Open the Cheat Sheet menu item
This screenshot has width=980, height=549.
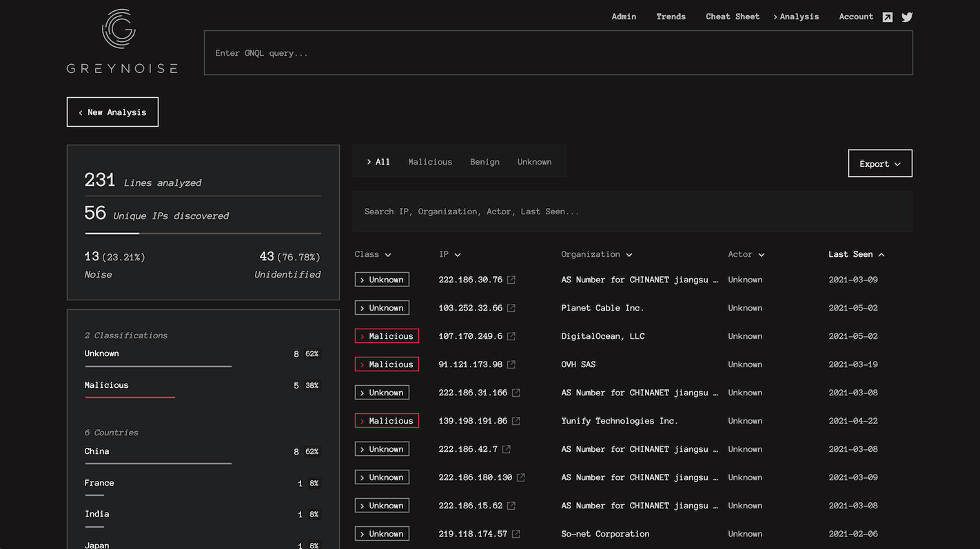pyautogui.click(x=732, y=17)
